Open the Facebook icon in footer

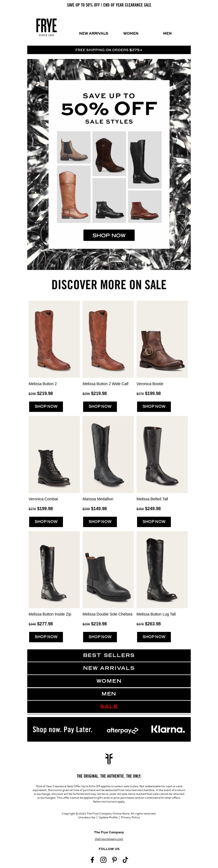(93, 860)
